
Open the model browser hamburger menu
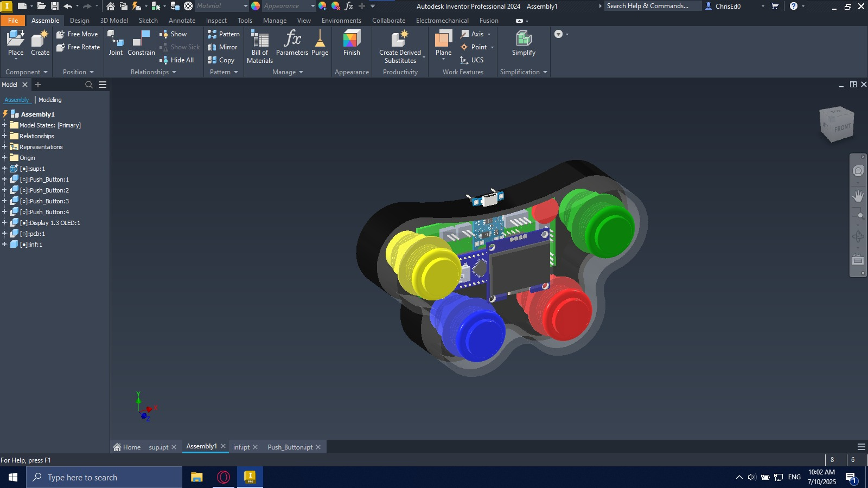click(103, 85)
